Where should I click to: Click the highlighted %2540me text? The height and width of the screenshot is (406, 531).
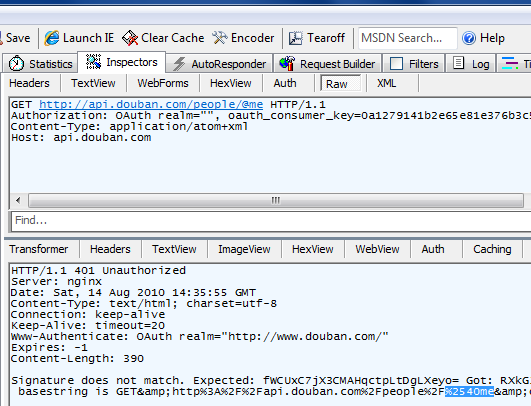pyautogui.click(x=469, y=391)
